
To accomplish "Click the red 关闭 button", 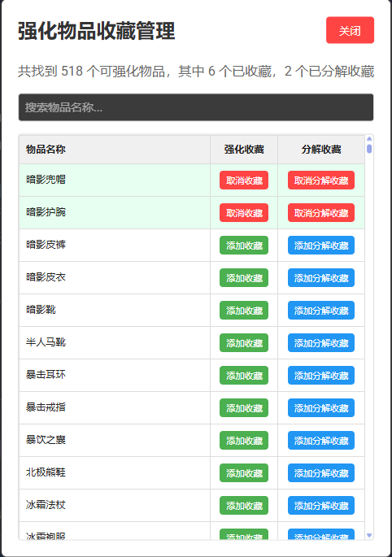I will click(350, 30).
